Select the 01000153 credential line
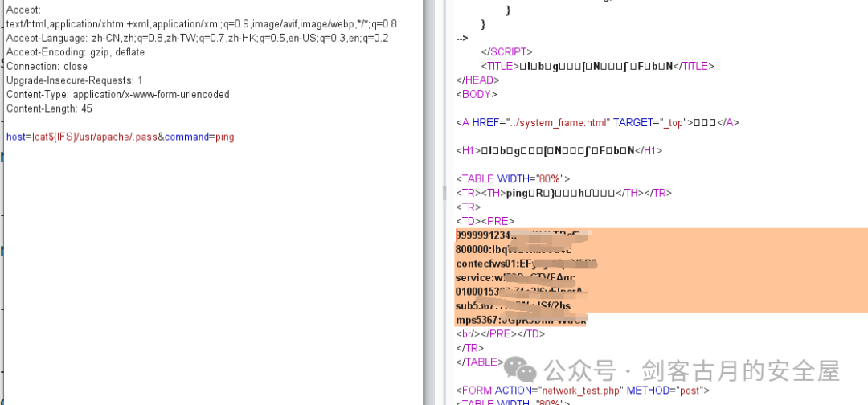 [520, 292]
